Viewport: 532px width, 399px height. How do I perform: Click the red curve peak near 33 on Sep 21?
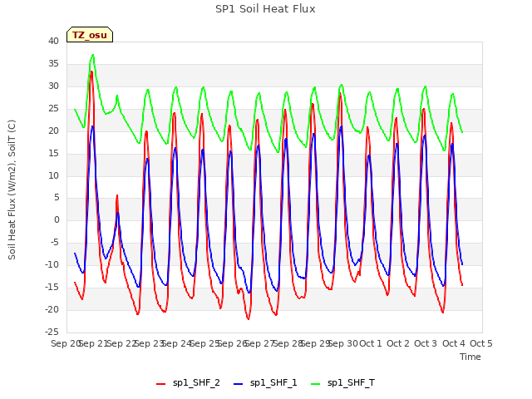[x=91, y=72]
